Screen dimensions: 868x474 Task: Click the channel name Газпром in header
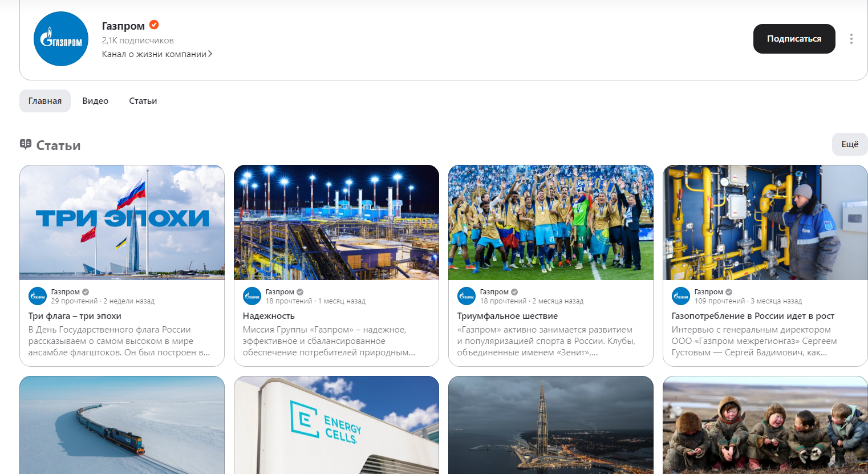pyautogui.click(x=123, y=26)
